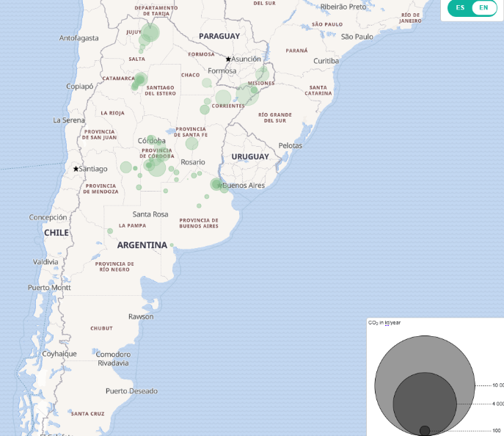Select the green bubble in Chaco province
Viewport: 504px width, 436px height.
pos(208,82)
